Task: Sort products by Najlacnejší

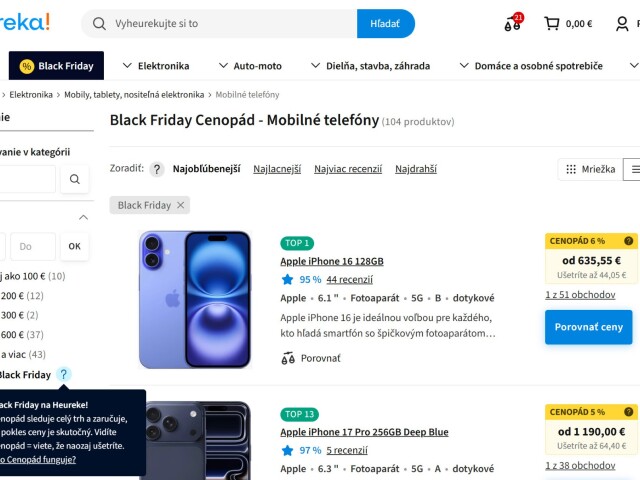Action: click(x=277, y=169)
